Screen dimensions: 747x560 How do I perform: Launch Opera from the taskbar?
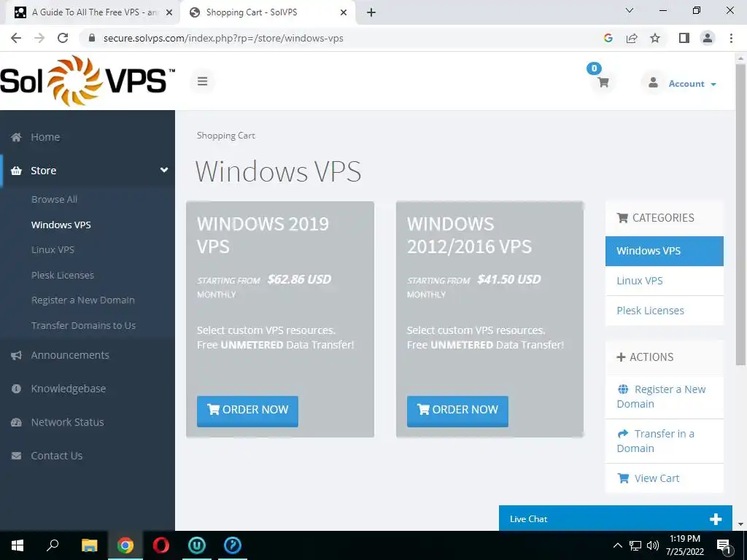point(161,545)
